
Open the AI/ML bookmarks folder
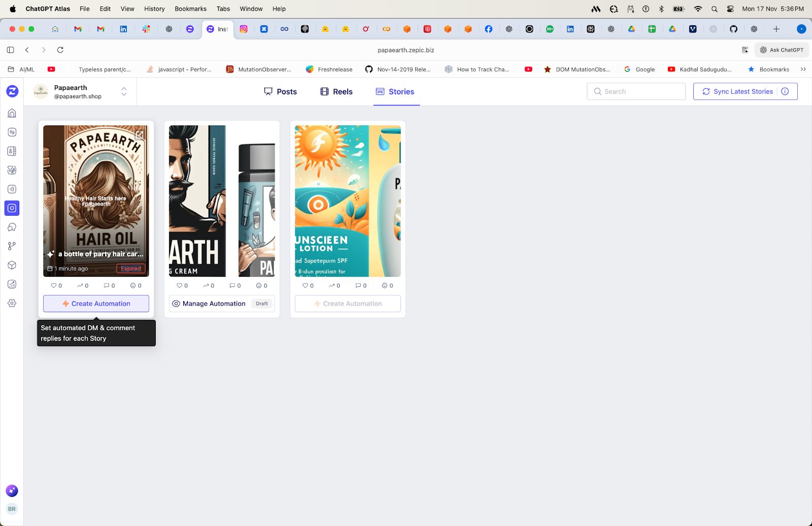[x=21, y=70]
